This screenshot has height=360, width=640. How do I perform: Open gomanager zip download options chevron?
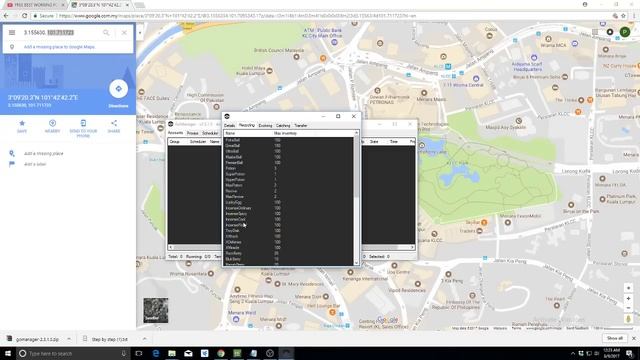[x=69, y=339]
